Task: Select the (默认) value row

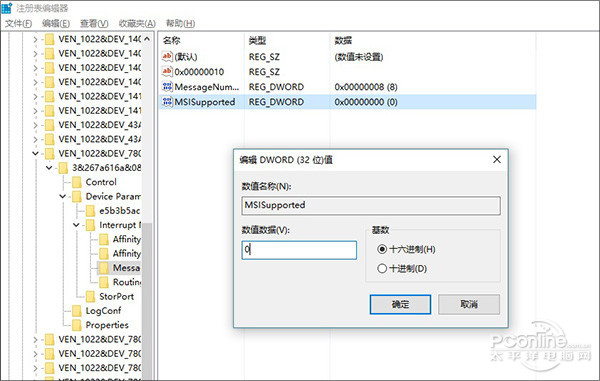Action: [x=347, y=57]
